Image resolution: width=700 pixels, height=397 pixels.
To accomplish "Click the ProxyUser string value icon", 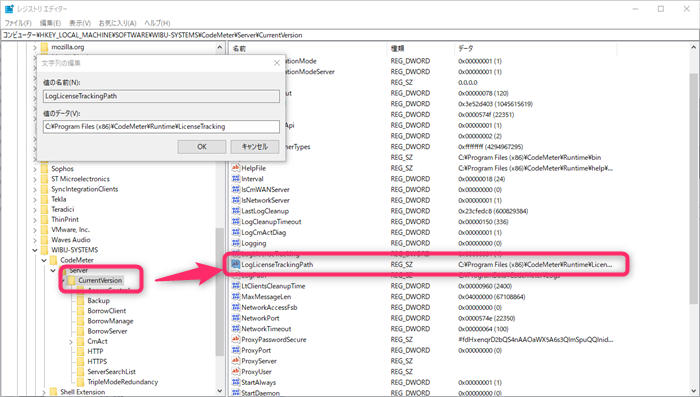I will 236,372.
